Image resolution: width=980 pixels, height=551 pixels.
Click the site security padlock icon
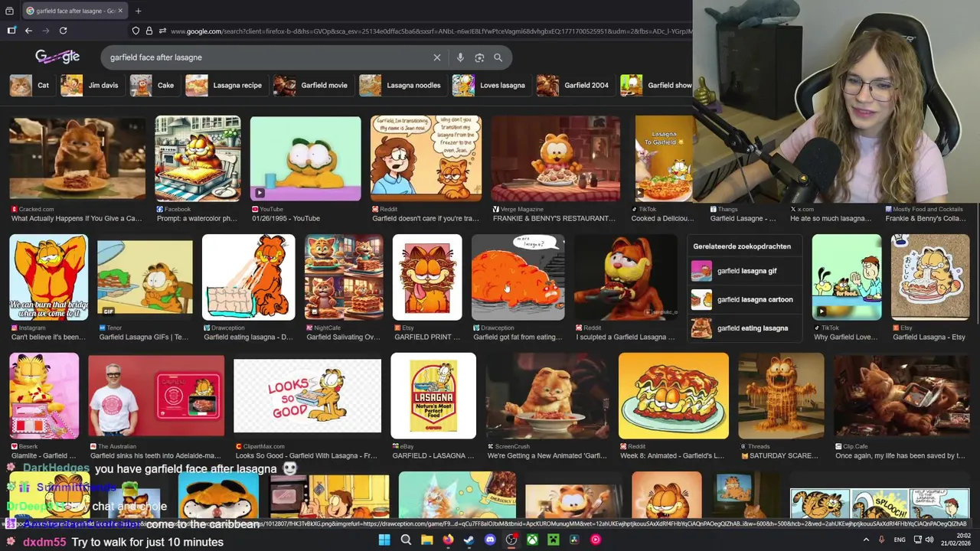tap(149, 31)
